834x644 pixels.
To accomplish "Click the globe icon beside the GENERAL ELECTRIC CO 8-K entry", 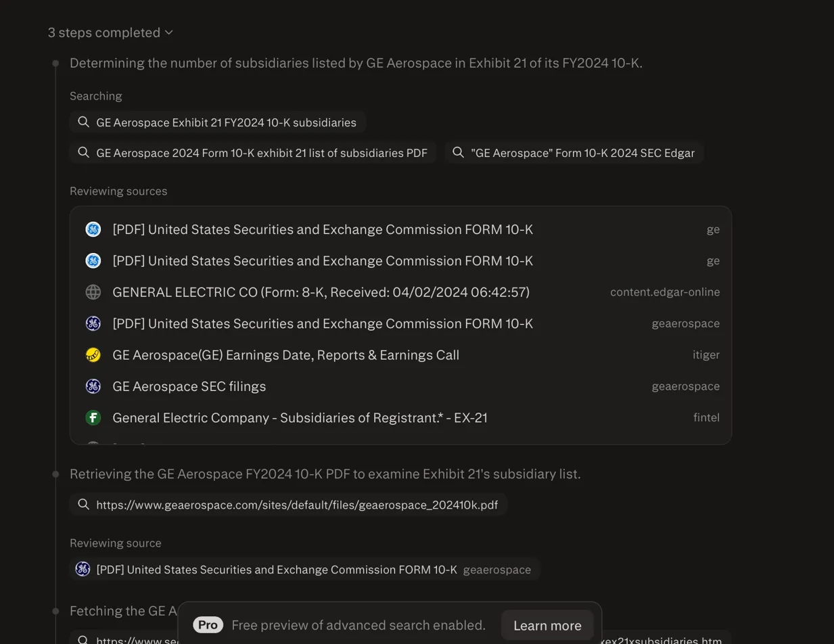I will (93, 292).
